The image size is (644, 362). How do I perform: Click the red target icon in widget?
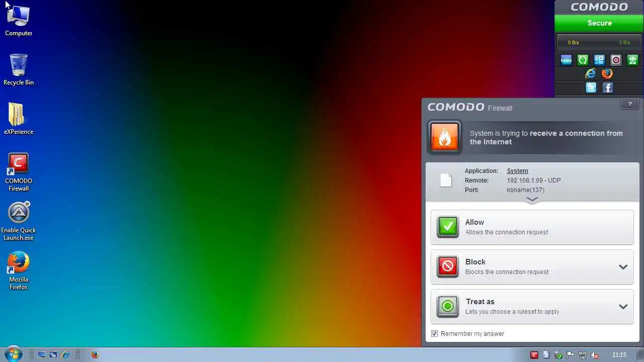click(x=616, y=60)
